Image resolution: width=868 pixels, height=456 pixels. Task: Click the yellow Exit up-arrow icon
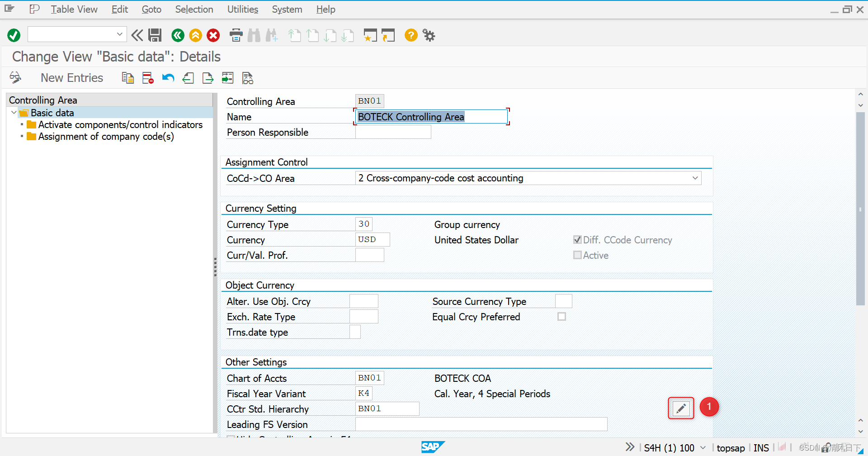195,35
